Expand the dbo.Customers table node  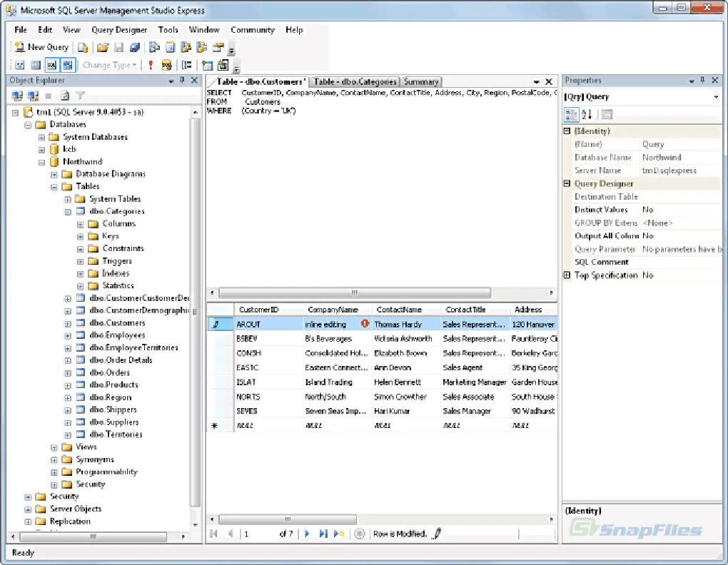click(68, 323)
